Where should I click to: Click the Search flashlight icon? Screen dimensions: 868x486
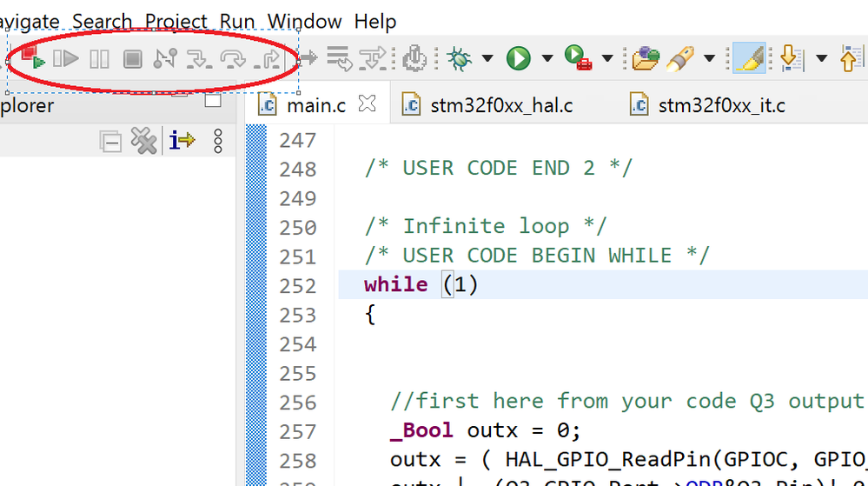click(680, 59)
